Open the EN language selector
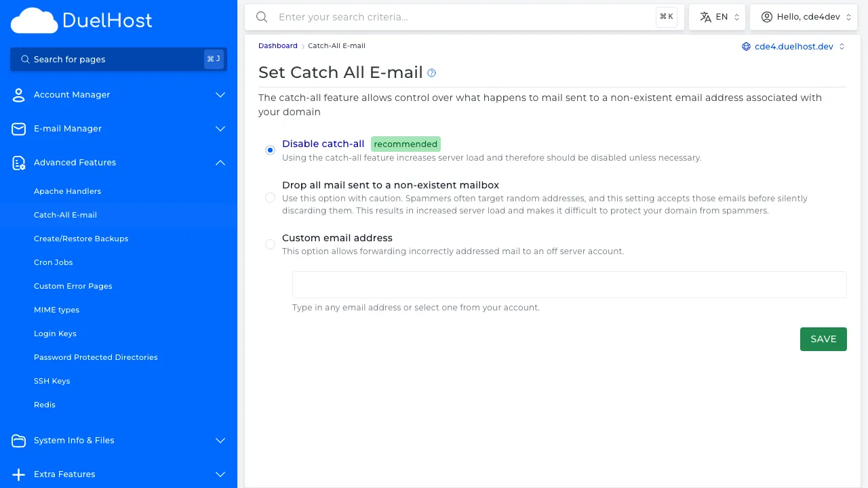Screen dimensions: 868x488 717,17
